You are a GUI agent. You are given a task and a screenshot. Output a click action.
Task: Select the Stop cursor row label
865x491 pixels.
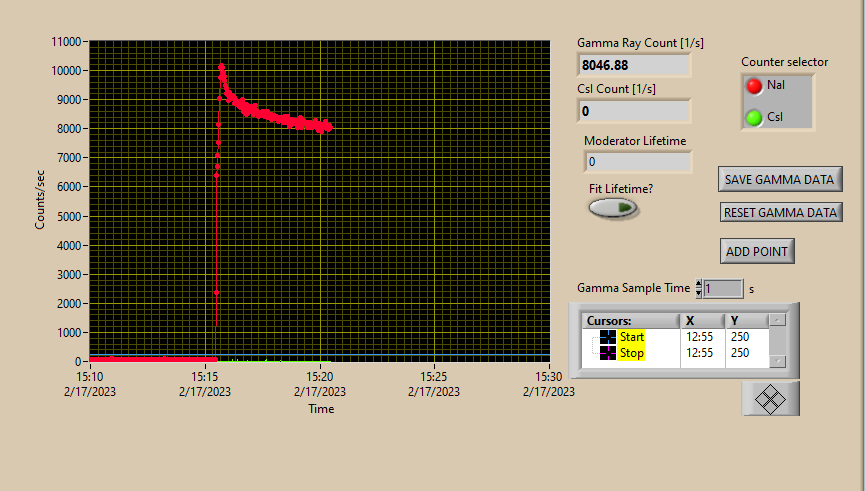pyautogui.click(x=632, y=353)
